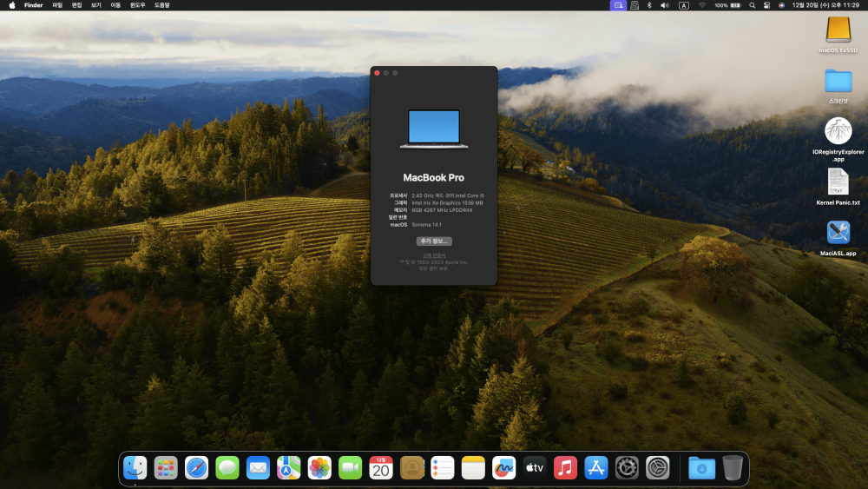Open Freeform from the Dock
The height and width of the screenshot is (489, 868).
click(503, 468)
